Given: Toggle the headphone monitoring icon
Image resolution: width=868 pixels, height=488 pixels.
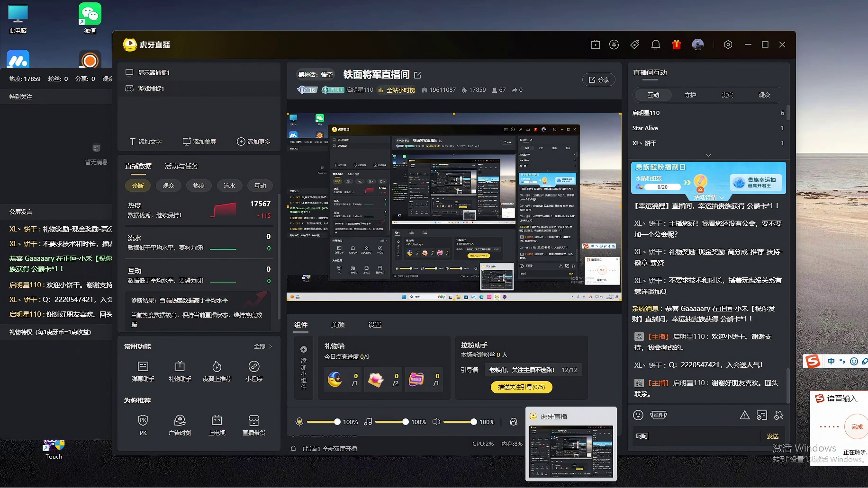Looking at the screenshot, I should (513, 422).
